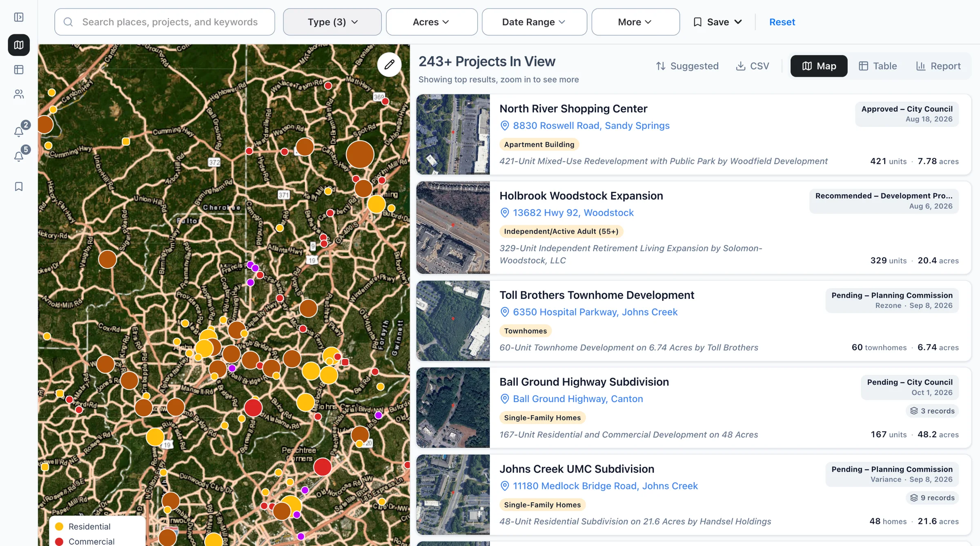Viewport: 980px width, 546px height.
Task: Open the table sidebar icon
Action: click(x=19, y=70)
